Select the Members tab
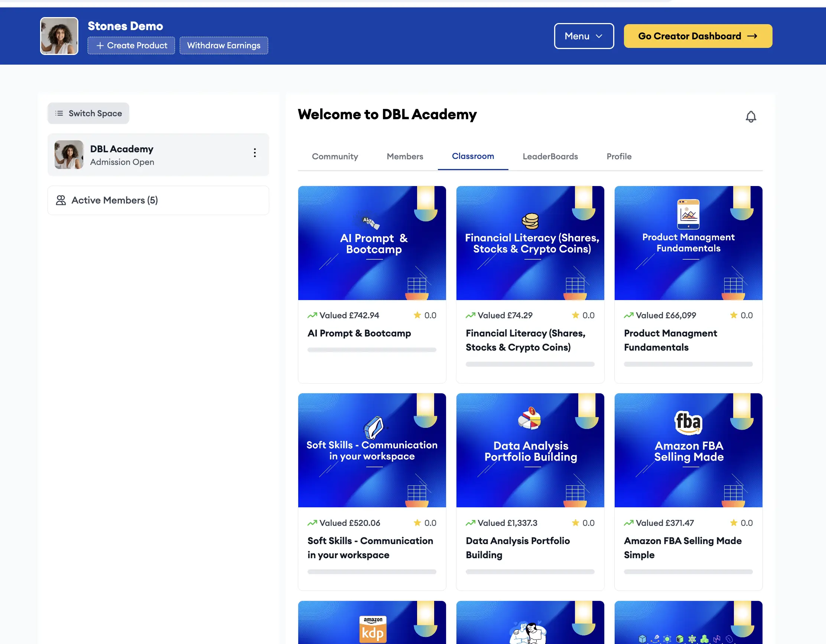This screenshot has width=826, height=644. pos(405,157)
